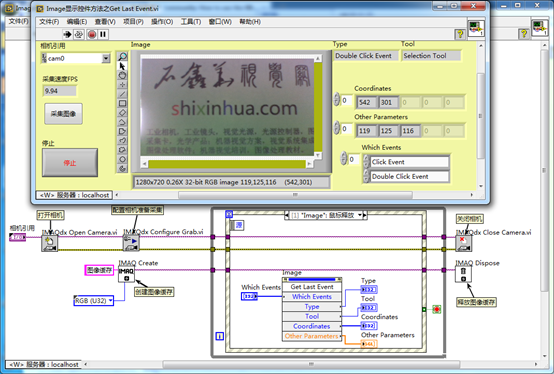Click the block diagram's bottom horizontal scrollbar
This screenshot has height=374, width=554.
click(x=311, y=364)
